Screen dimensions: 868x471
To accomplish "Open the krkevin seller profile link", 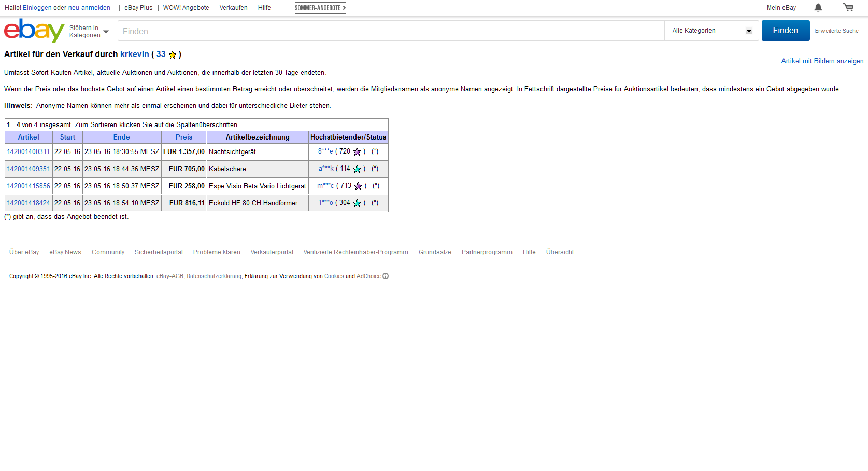I will pyautogui.click(x=134, y=54).
